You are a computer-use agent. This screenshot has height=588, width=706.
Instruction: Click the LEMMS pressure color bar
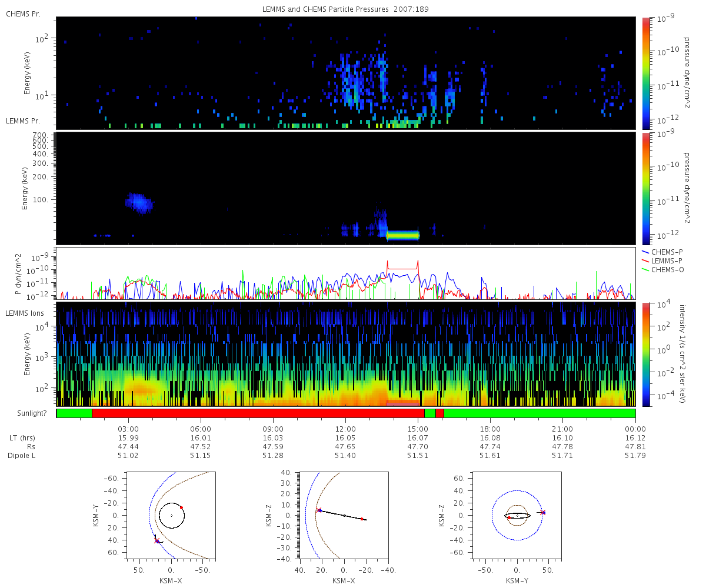click(x=646, y=188)
